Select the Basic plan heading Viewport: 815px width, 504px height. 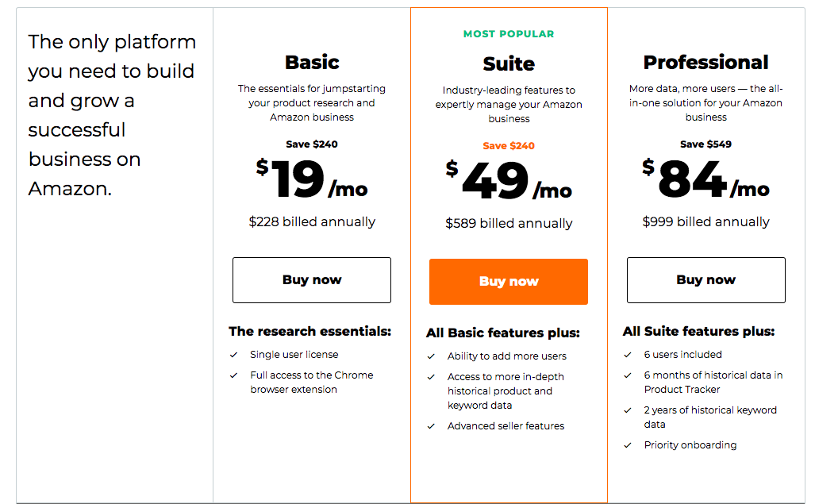312,63
